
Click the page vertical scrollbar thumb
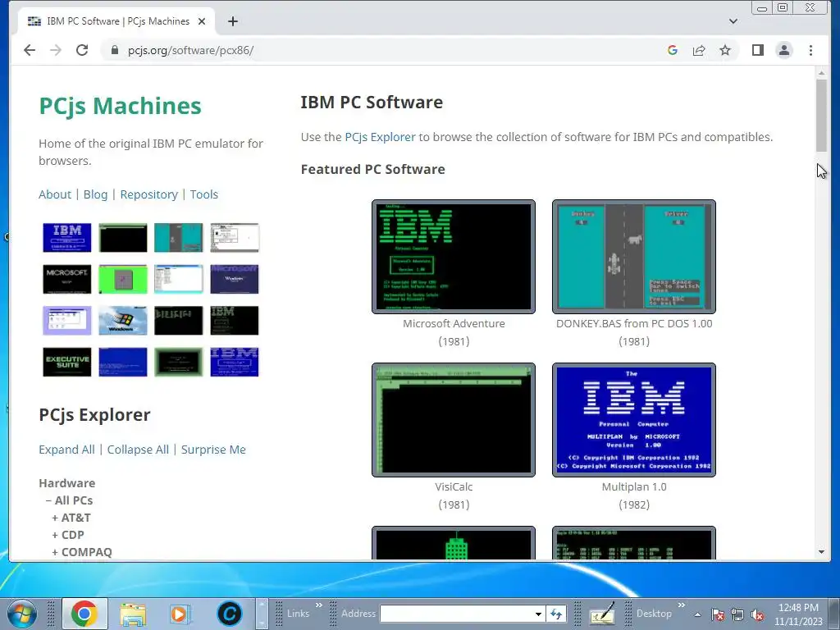click(x=821, y=115)
